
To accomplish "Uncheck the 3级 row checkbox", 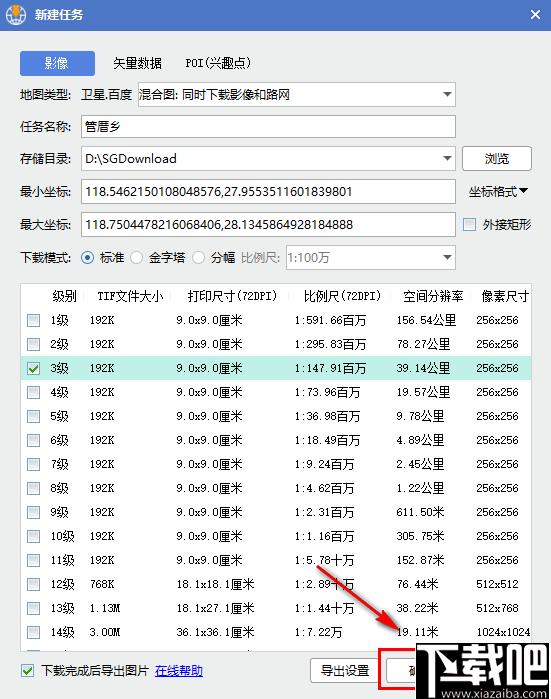I will click(33, 368).
